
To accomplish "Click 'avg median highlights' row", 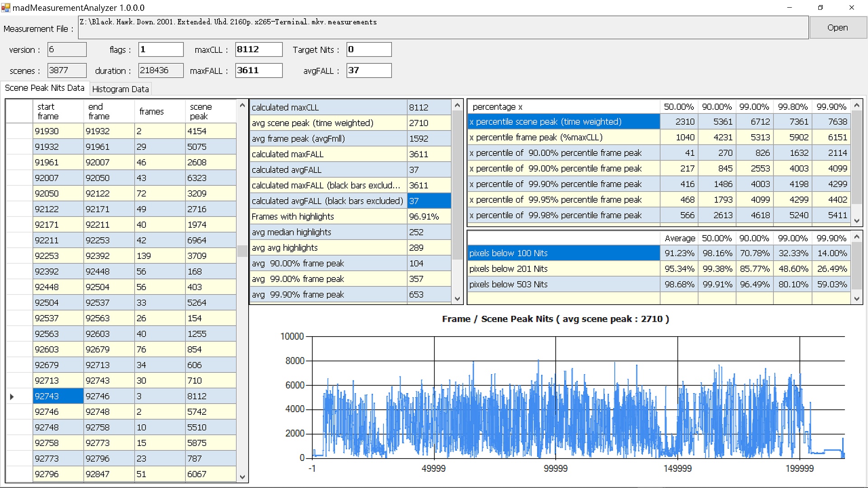I will 350,232.
